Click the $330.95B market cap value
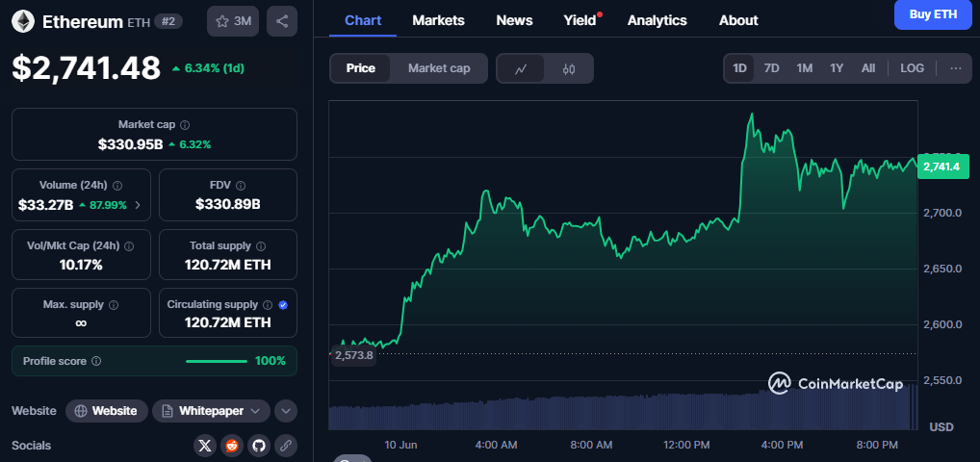The image size is (980, 462). [130, 144]
